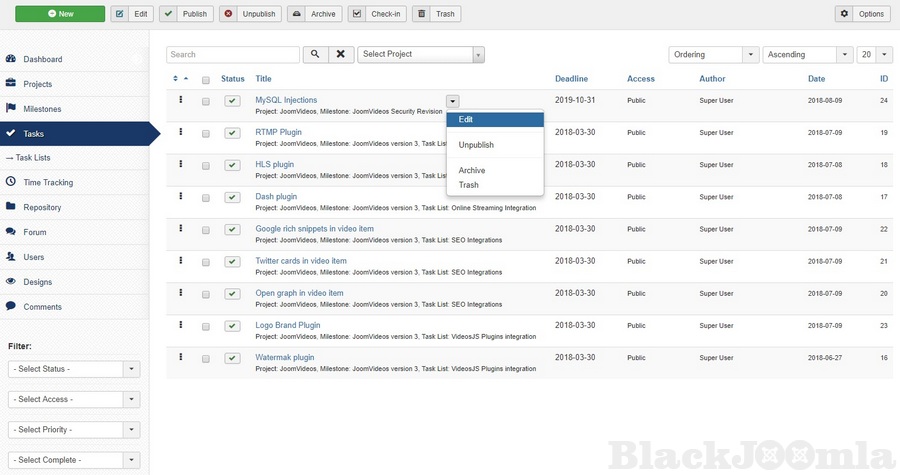Check the box for MySQL Injections task
Screen dimensions: 900x475
(x=206, y=101)
